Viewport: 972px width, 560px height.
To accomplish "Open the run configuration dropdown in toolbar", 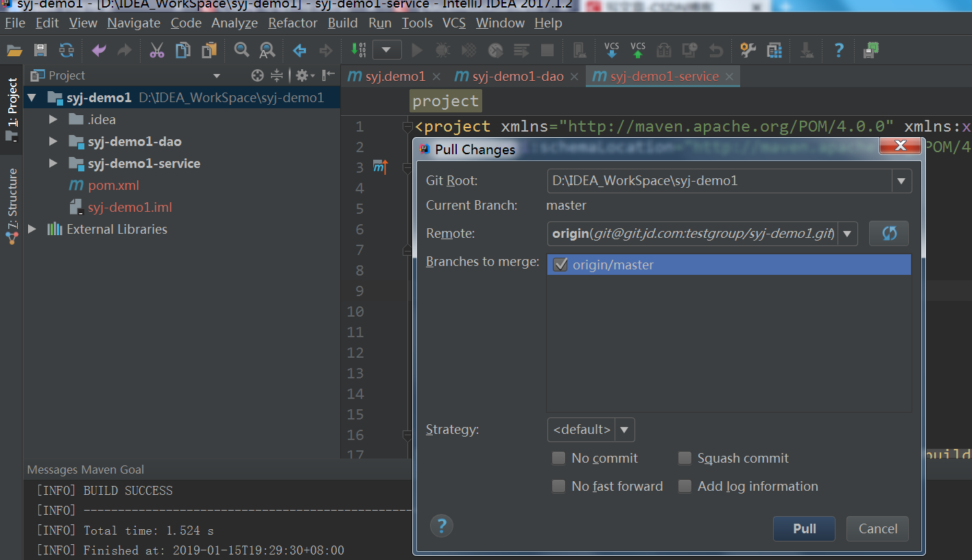I will 387,50.
